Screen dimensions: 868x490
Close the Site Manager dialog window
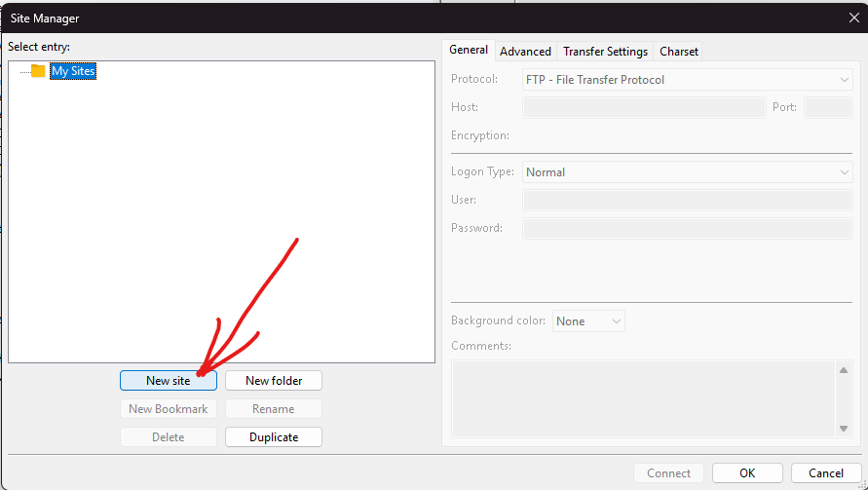click(x=853, y=18)
